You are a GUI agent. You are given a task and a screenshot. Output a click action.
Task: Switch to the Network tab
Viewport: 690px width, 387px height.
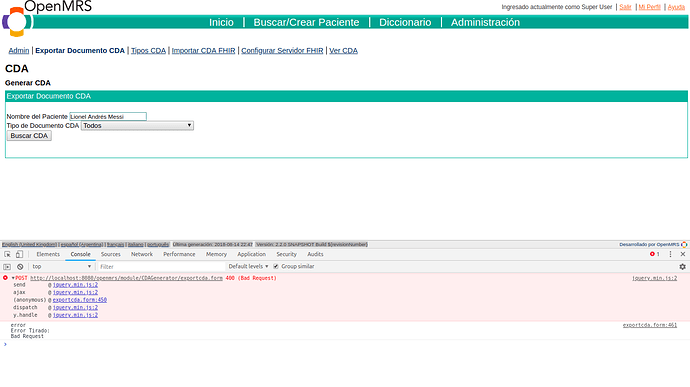[142, 254]
